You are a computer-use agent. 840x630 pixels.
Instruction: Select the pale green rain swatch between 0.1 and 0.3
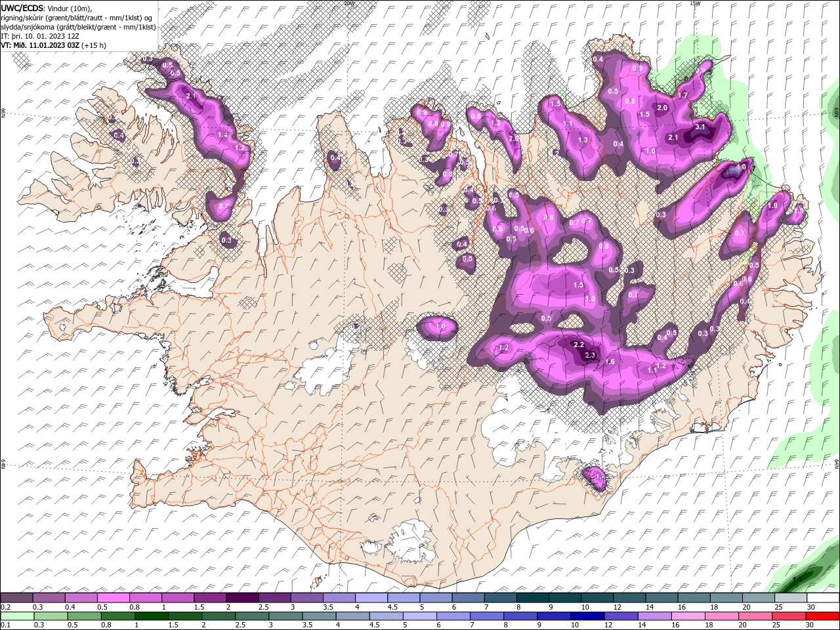pyautogui.click(x=18, y=616)
